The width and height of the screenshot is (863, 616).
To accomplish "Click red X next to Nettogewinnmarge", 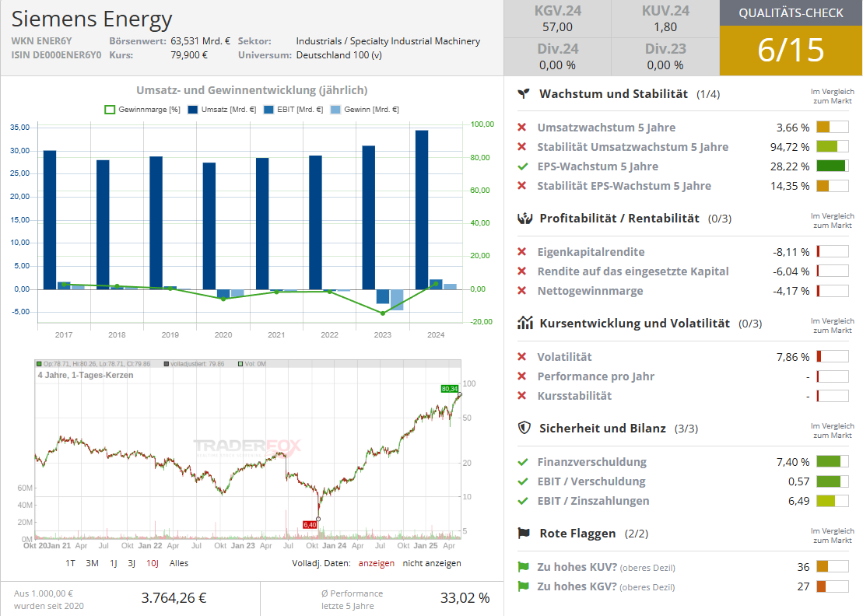I will (521, 290).
